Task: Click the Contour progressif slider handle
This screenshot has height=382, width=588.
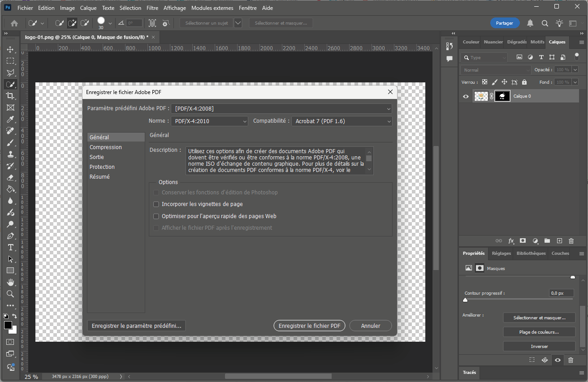Action: pos(465,300)
